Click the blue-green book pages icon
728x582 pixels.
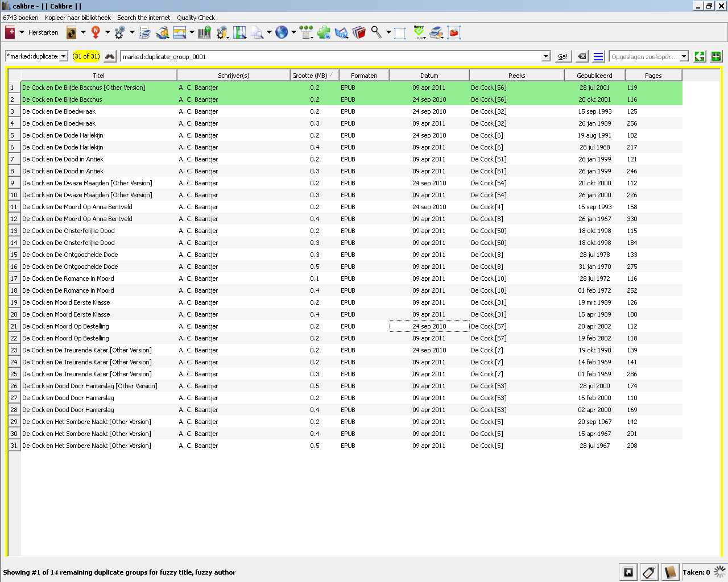click(240, 32)
